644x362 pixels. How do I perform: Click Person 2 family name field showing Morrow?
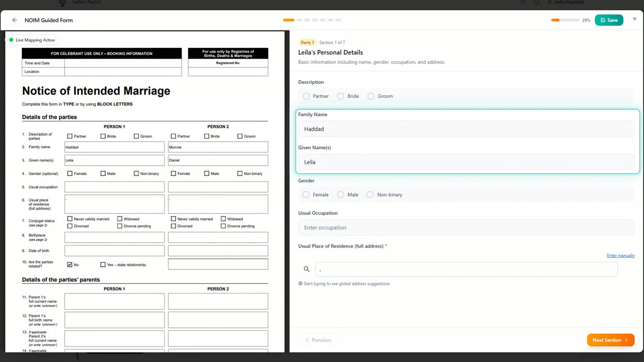(218, 147)
